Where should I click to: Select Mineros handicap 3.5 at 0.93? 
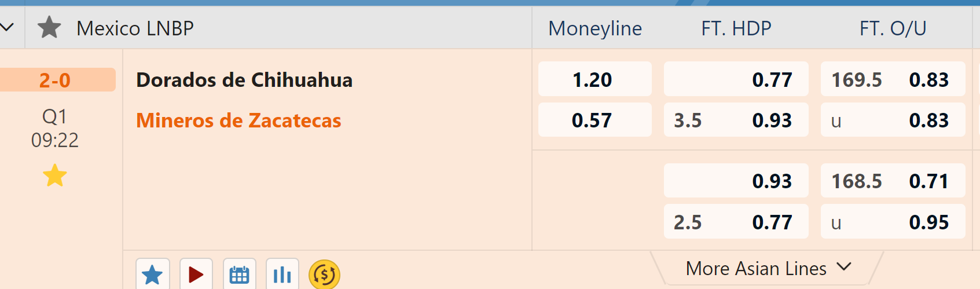tap(736, 120)
